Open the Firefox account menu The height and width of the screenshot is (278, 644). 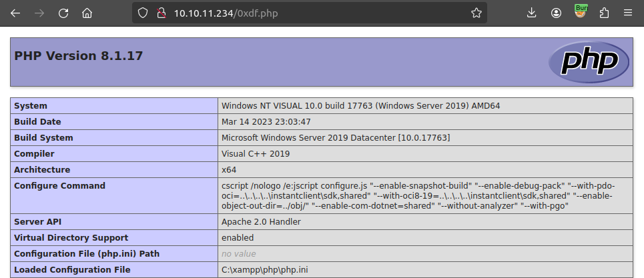556,13
